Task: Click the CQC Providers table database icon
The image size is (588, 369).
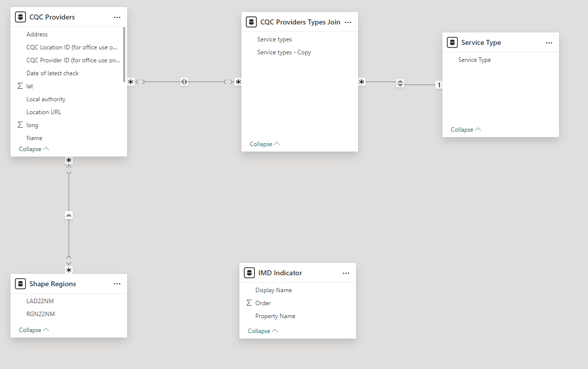Action: coord(20,17)
